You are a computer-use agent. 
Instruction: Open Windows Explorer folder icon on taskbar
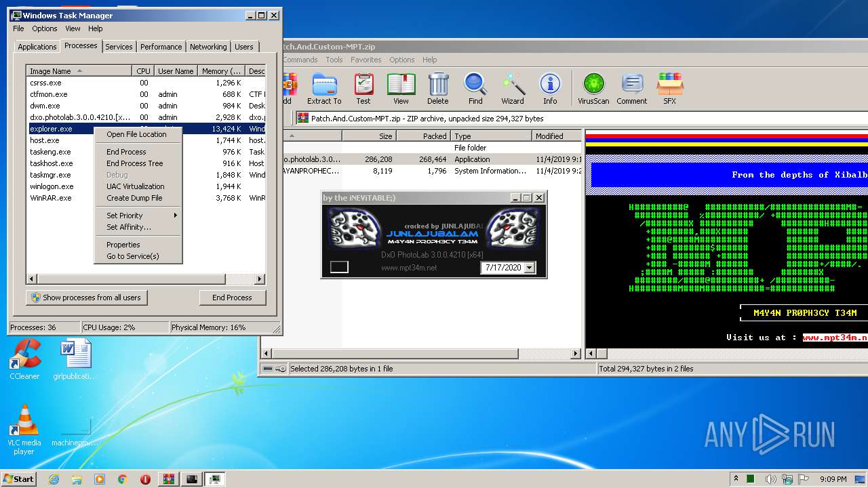pyautogui.click(x=77, y=479)
